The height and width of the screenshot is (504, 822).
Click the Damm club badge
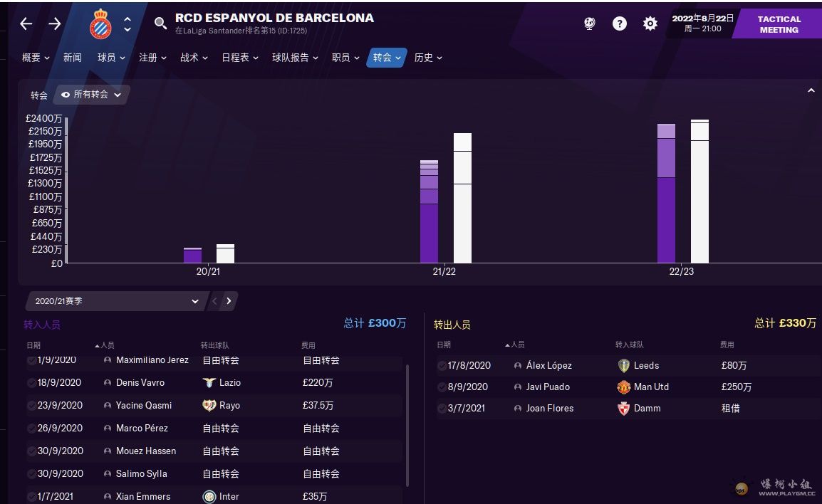coord(623,408)
